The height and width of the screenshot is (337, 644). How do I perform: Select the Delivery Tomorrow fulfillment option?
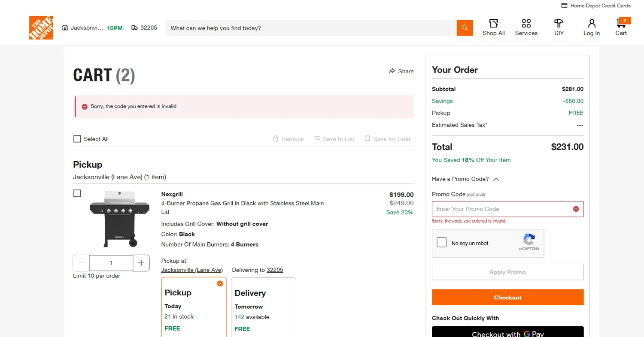click(x=264, y=307)
